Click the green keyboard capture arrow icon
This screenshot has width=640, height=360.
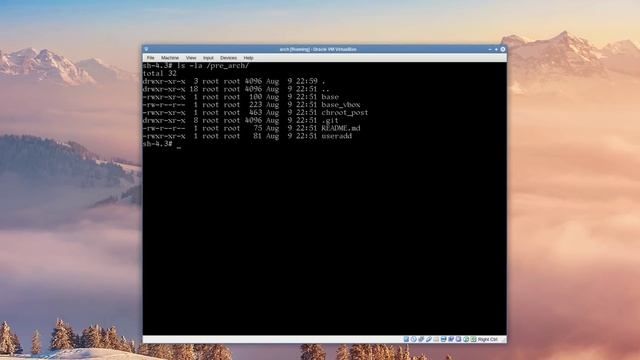tap(473, 339)
